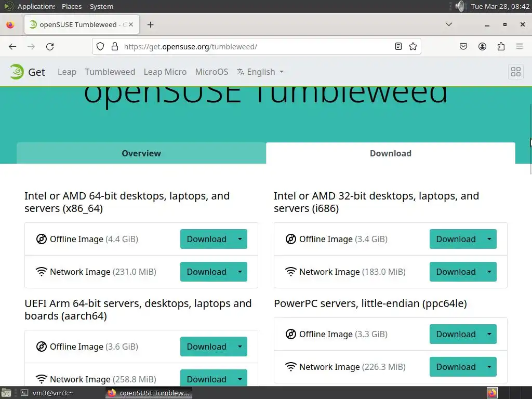Click ppc64le Network Image wifi icon
532x399 pixels.
[291, 367]
